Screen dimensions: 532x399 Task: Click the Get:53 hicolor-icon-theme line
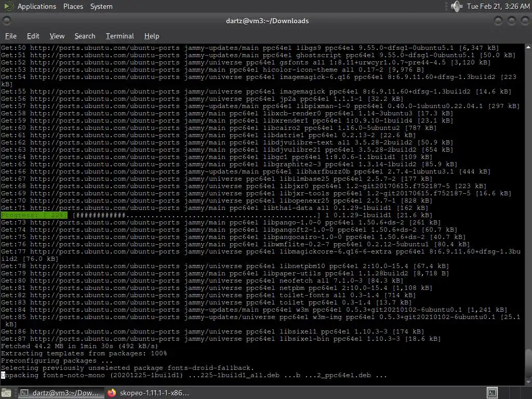tap(212, 70)
